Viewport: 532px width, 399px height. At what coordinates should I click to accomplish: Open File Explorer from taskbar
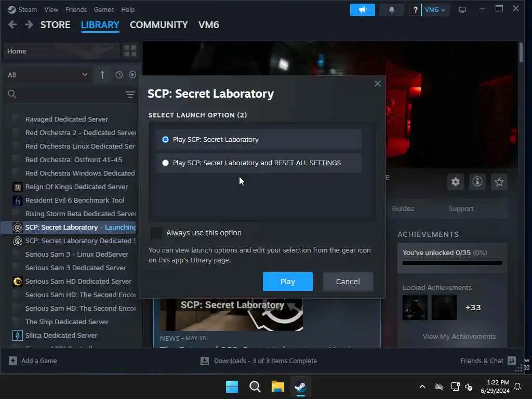[277, 387]
